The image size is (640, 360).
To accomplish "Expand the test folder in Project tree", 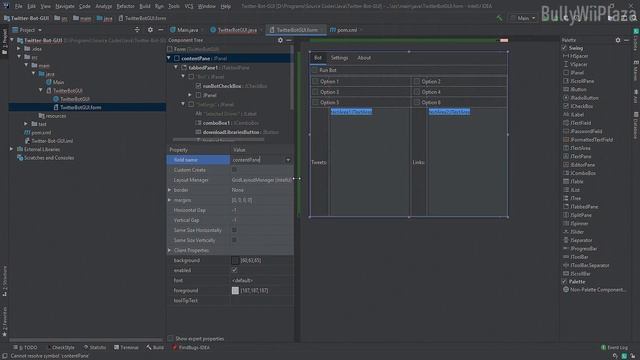I will (x=26, y=124).
